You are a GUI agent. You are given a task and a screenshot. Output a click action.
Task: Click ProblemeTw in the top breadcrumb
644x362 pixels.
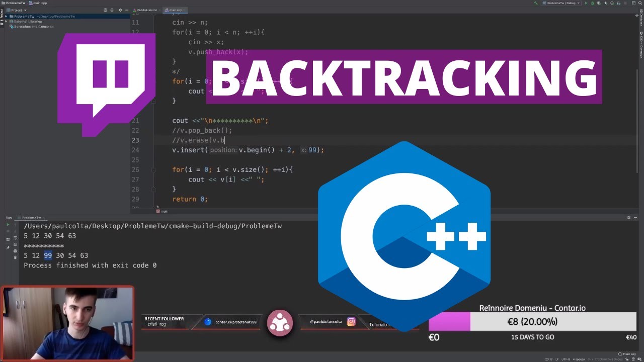point(13,3)
